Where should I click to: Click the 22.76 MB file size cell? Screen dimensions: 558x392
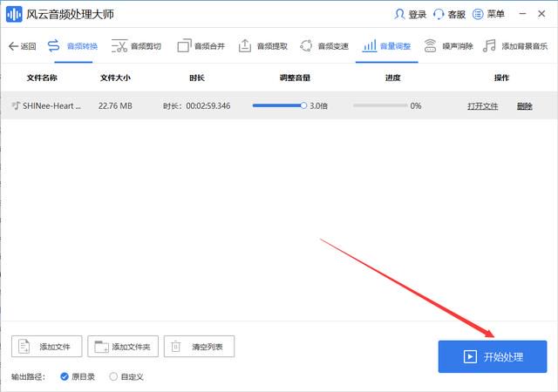(115, 105)
